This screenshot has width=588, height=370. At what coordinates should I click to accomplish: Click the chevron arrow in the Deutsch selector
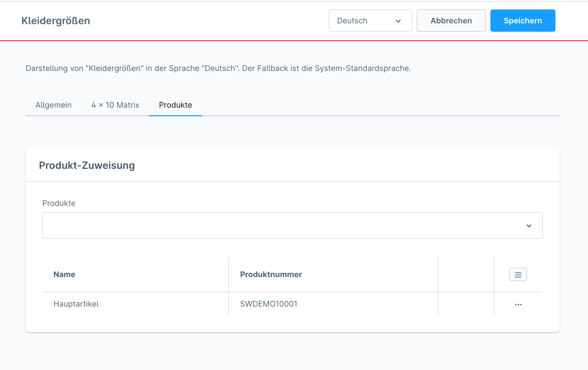point(398,21)
